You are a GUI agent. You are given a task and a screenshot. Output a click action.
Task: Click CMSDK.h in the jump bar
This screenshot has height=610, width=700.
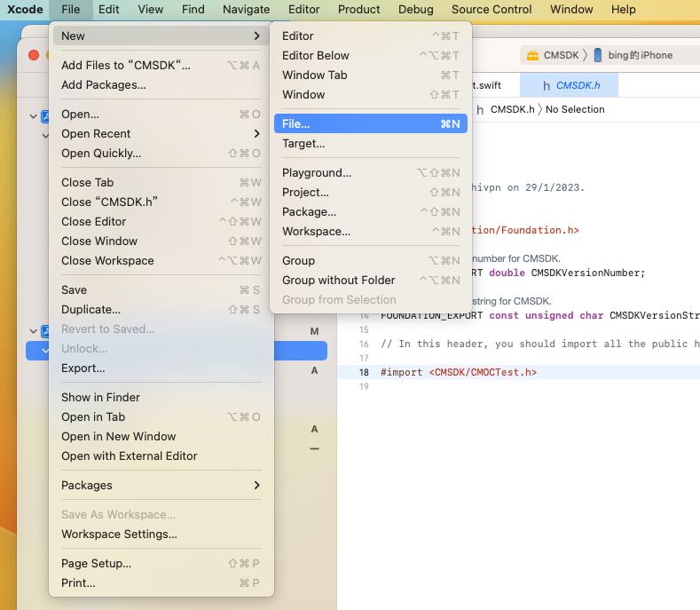click(512, 109)
